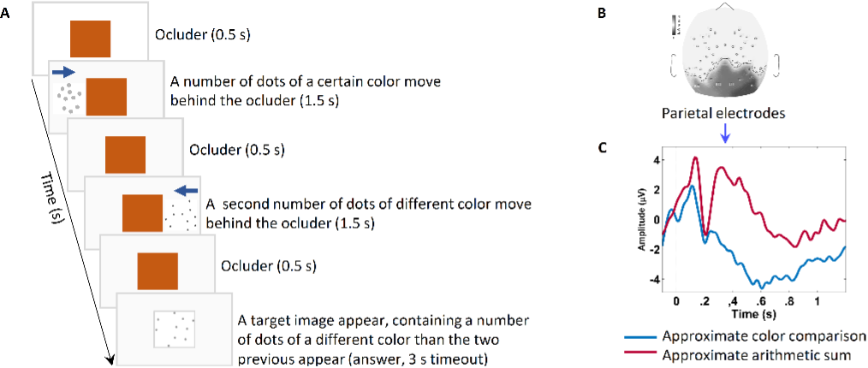Click the target image with dots in the last frame

pos(175,328)
